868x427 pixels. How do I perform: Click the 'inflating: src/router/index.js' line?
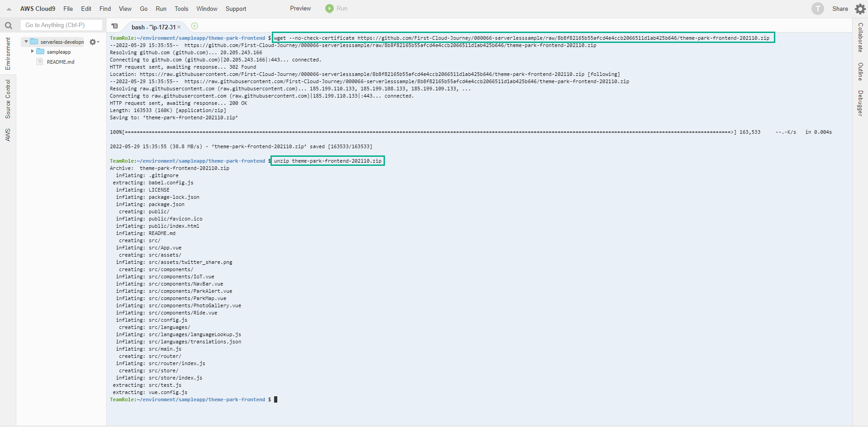pyautogui.click(x=161, y=363)
